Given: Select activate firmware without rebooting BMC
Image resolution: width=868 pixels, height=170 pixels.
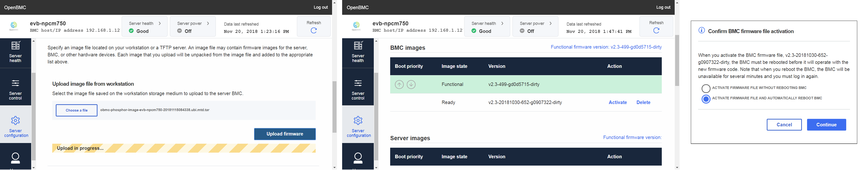Looking at the screenshot, I should coord(706,88).
